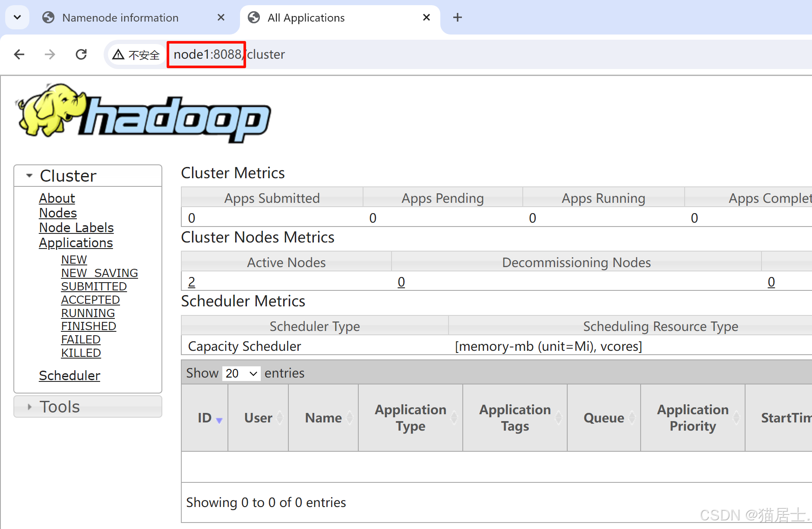This screenshot has height=529, width=812.
Task: Filter applications by KILLED state
Action: [81, 353]
